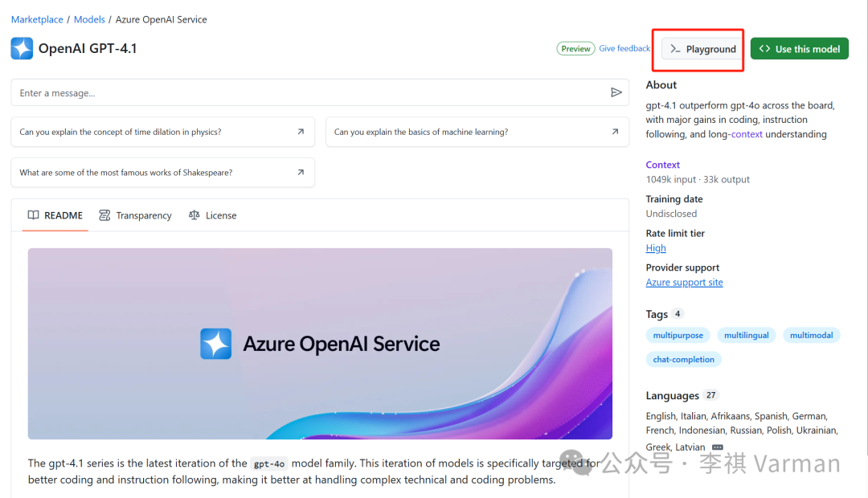Click the README book icon
Image resolution: width=868 pixels, height=498 pixels.
34,214
